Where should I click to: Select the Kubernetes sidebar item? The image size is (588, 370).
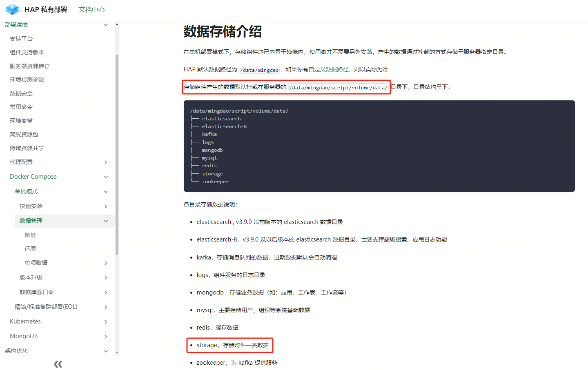point(25,321)
